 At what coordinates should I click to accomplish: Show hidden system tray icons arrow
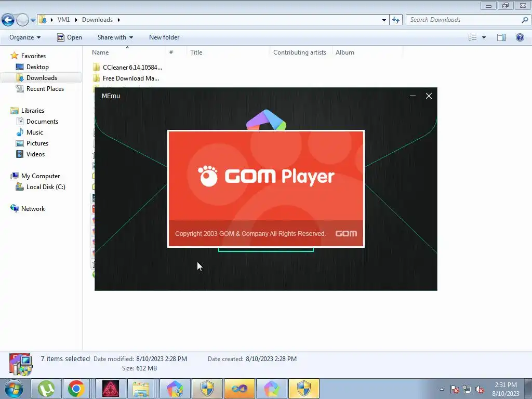pos(442,389)
